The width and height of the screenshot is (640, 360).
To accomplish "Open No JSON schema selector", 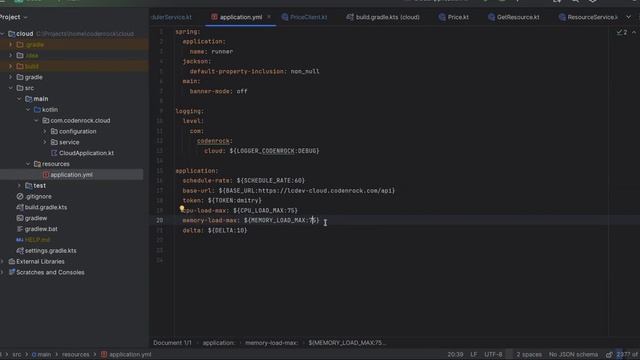I will [x=573, y=355].
